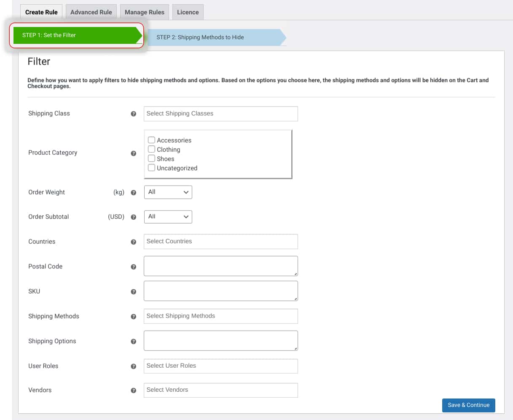513x420 pixels.
Task: Focus the Postal Code text area
Action: [x=221, y=266]
